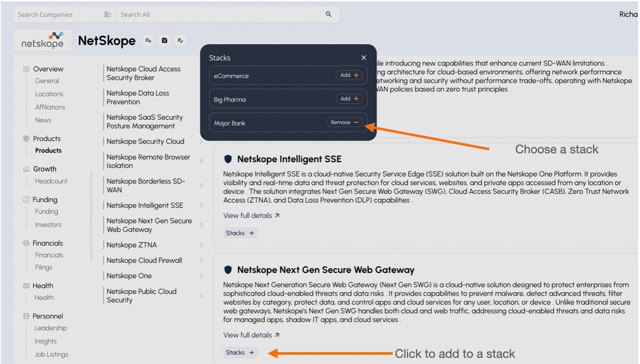Open View full details for Intelligent SSE
Screen dimensions: 640x364
pyautogui.click(x=251, y=215)
